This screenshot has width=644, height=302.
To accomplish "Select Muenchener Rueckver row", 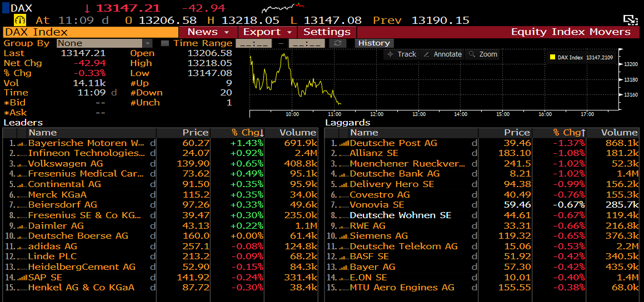I will [482, 164].
